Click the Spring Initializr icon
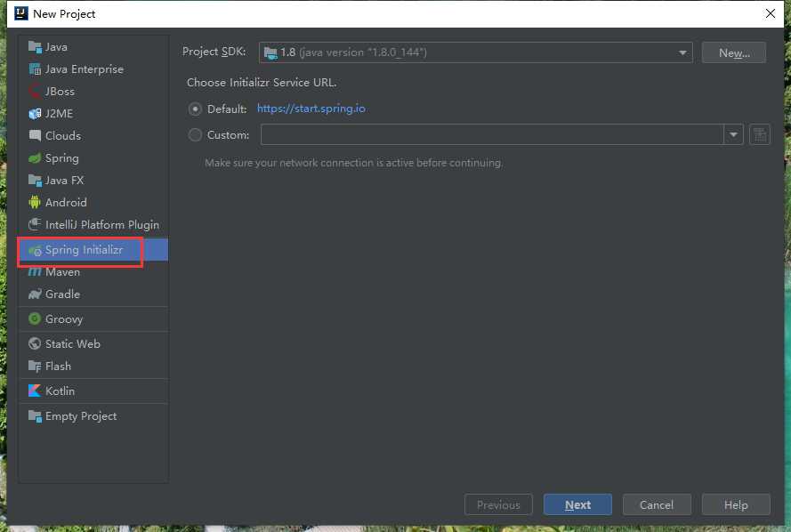 click(35, 250)
